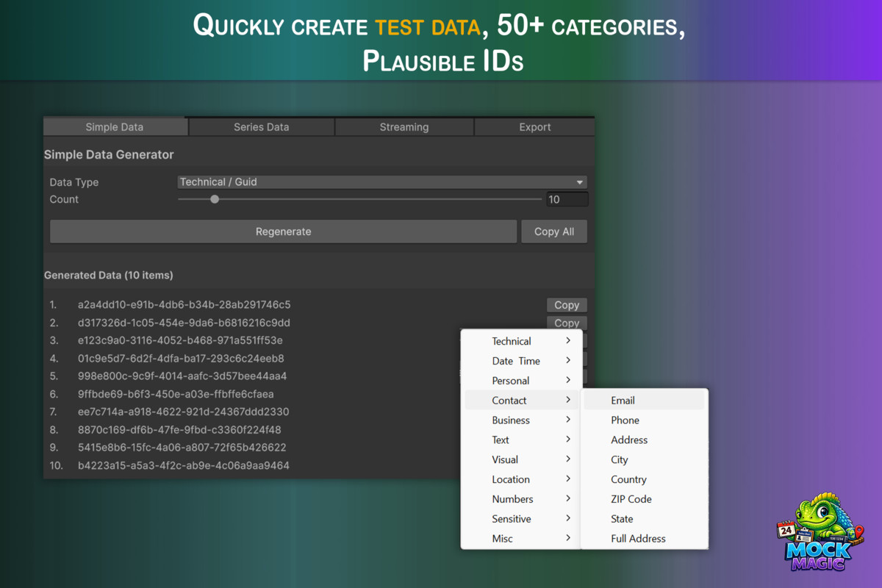Click GUID 9ffbde69-b6f3-450e-a03e-ffbffe6cfaea

pos(176,394)
